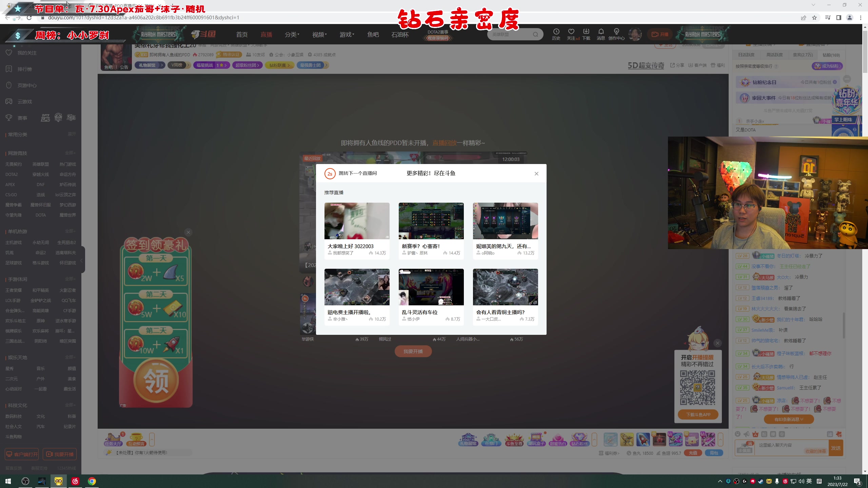Viewport: 868px width, 488px height.
Task: Open the 钻石粉丝 diamond fan icon
Action: (x=579, y=440)
